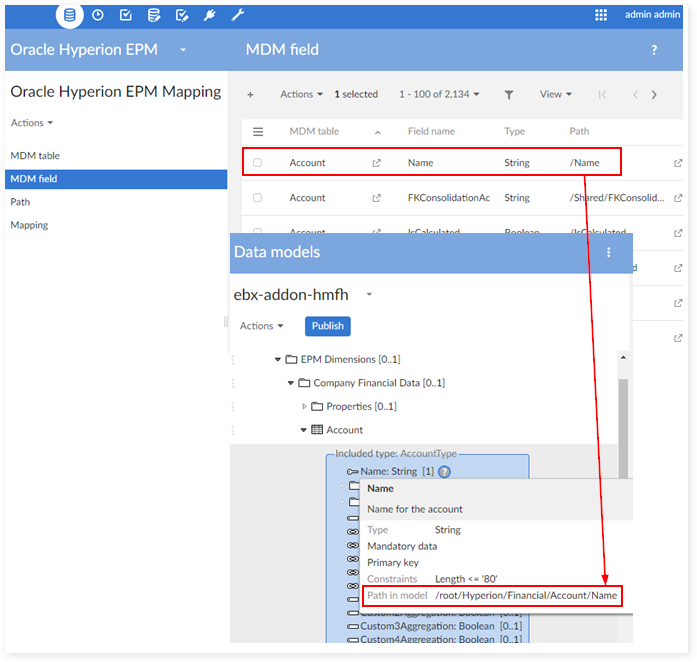Select Mapping in the sidebar
697x662 pixels.
29,225
